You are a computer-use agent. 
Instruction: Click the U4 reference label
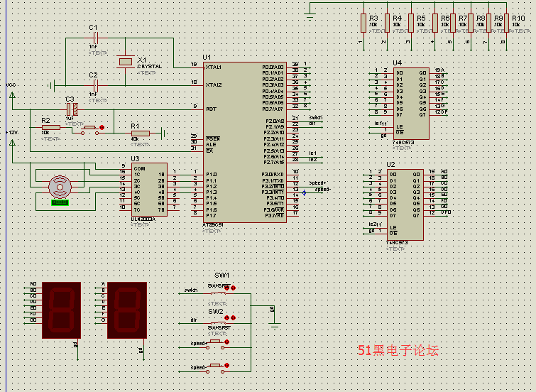pos(398,63)
